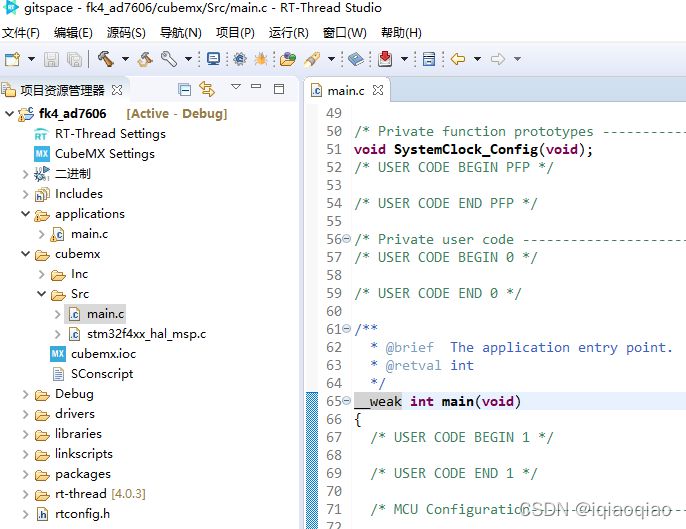Expand the rt-thread [4.0.3] folder
This screenshot has height=529, width=686.
(x=25, y=494)
